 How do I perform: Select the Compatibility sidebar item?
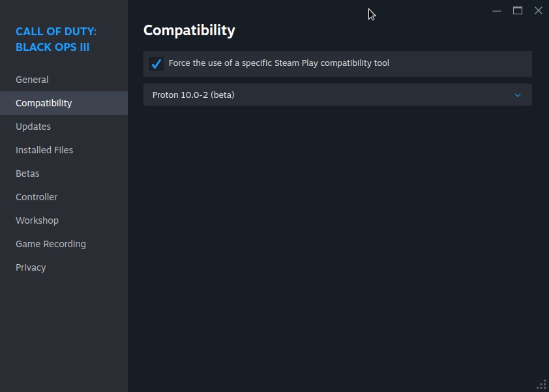(x=44, y=103)
